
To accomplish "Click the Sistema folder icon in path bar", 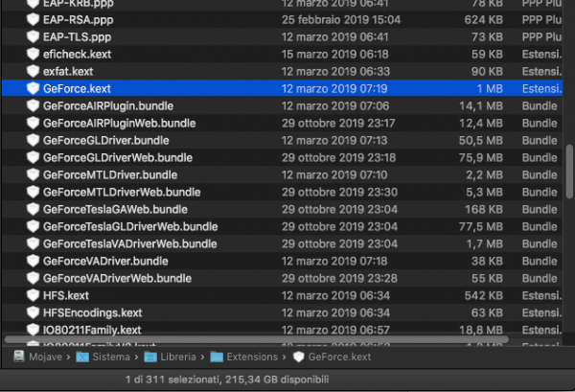I will [82, 357].
